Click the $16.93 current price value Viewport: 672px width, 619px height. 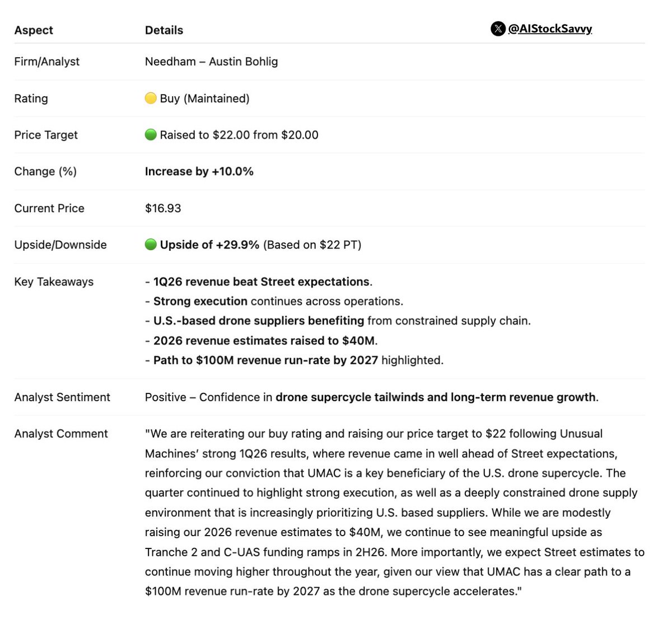pyautogui.click(x=163, y=208)
